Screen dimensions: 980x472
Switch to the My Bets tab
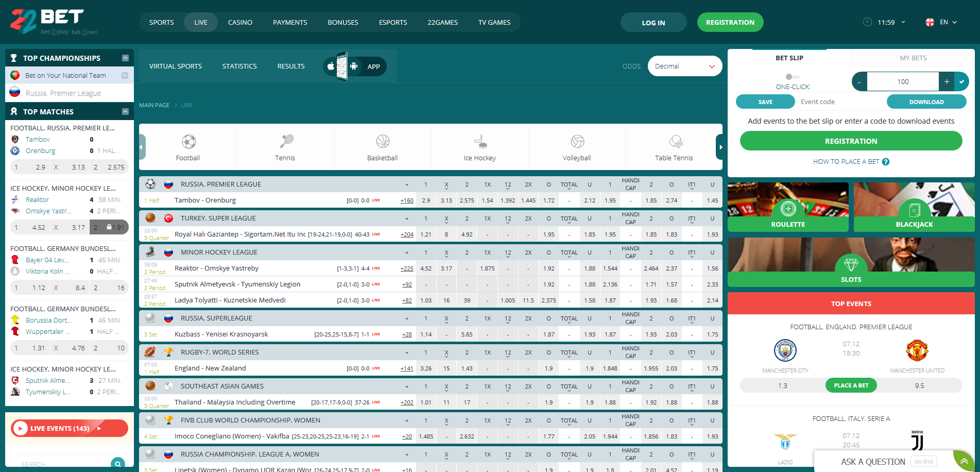pos(913,58)
